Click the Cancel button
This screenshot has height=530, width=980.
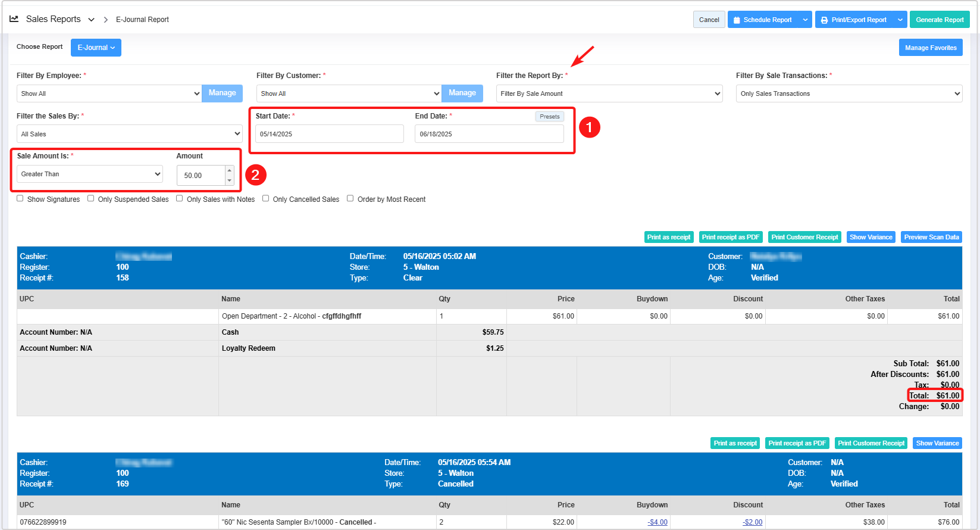coord(709,20)
